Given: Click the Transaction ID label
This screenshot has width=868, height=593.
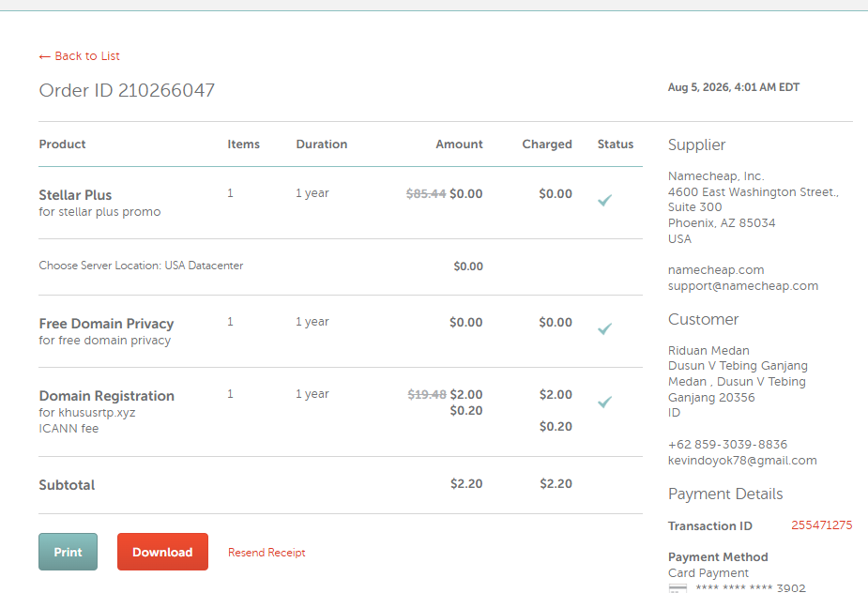Looking at the screenshot, I should [709, 526].
